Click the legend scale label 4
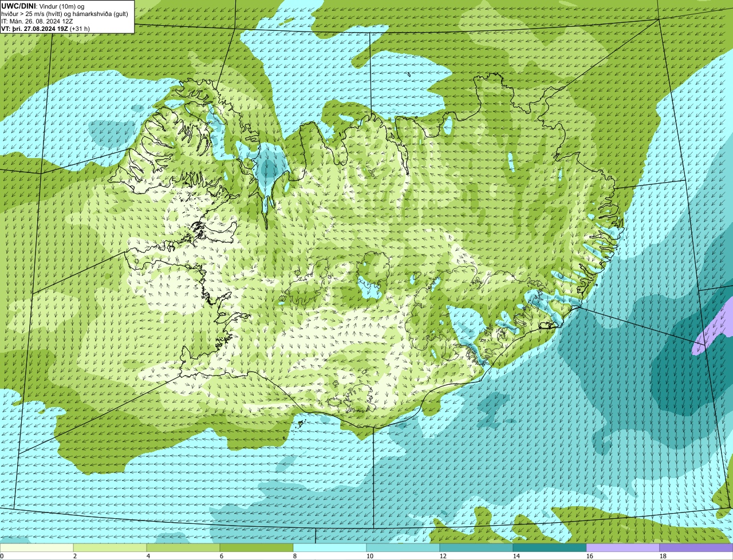 click(x=148, y=556)
